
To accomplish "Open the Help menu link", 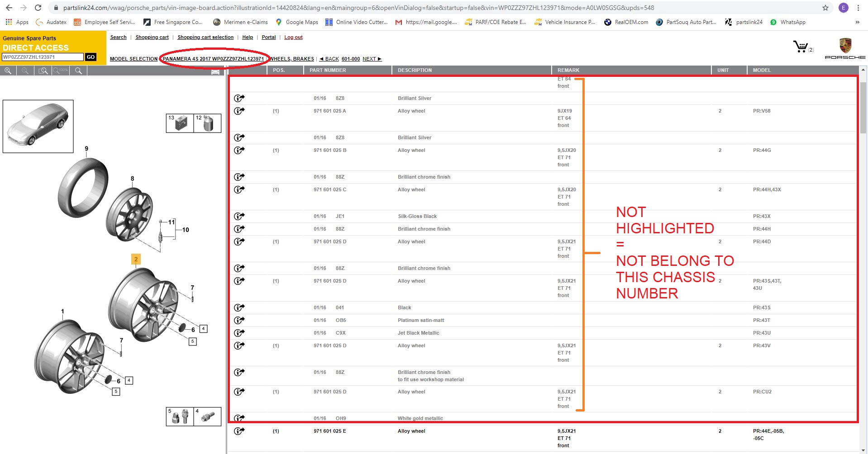I will (248, 37).
